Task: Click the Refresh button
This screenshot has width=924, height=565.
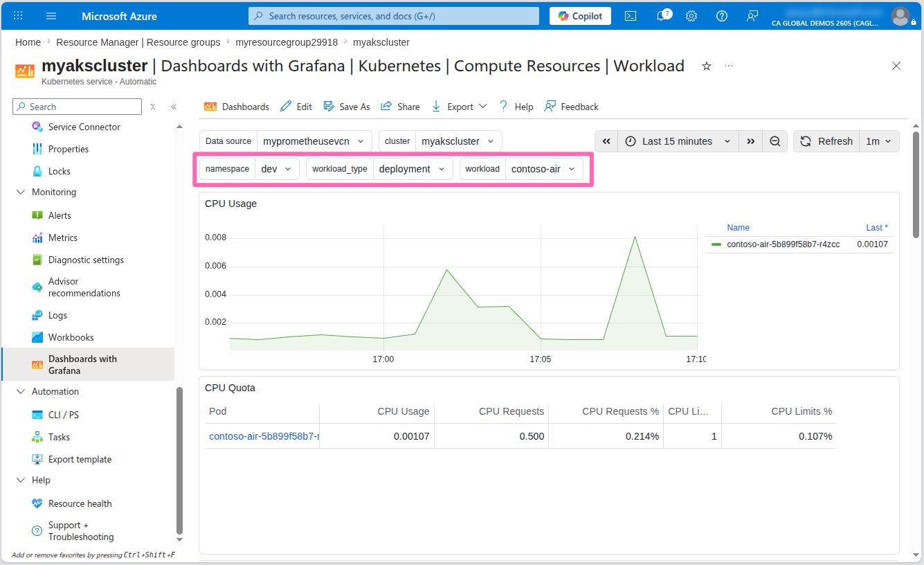Action: pyautogui.click(x=826, y=141)
